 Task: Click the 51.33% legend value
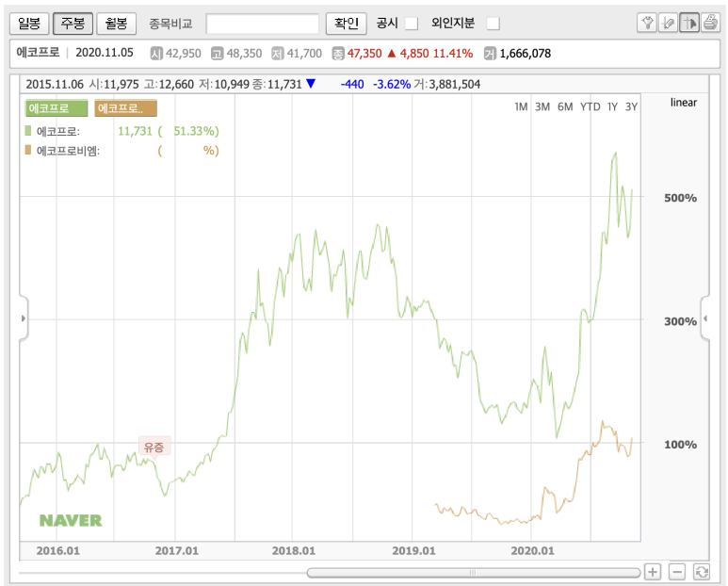(194, 131)
